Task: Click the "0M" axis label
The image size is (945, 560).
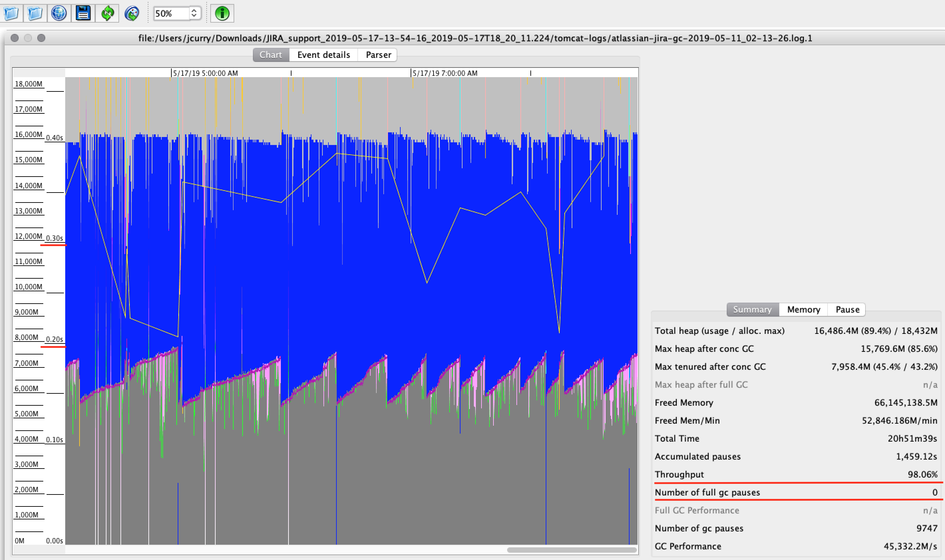Action: pos(19,541)
